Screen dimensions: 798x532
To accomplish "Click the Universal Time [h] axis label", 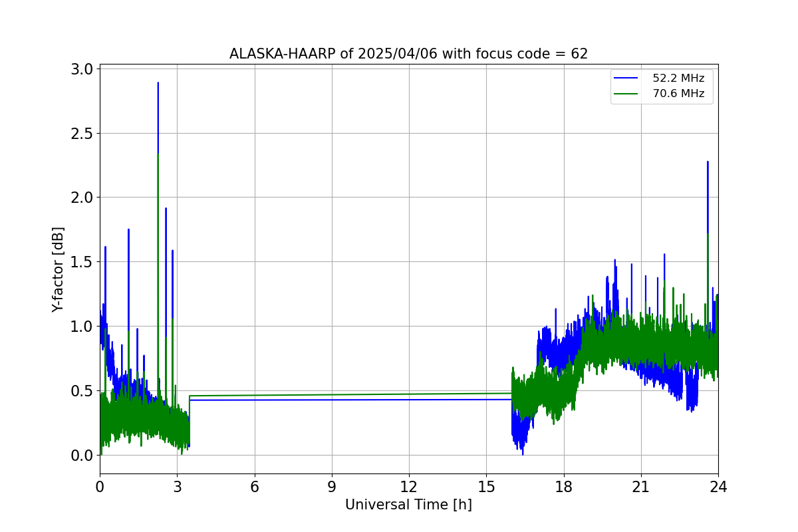I will pos(408,505).
